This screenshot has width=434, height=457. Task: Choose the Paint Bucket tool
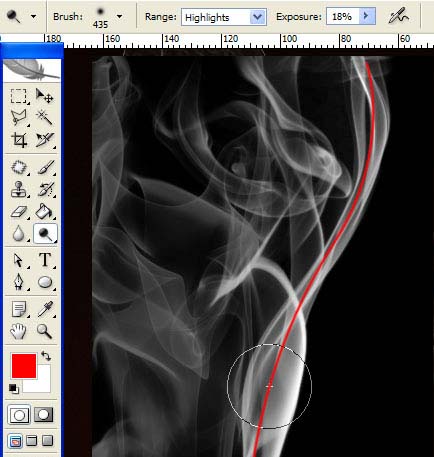44,211
